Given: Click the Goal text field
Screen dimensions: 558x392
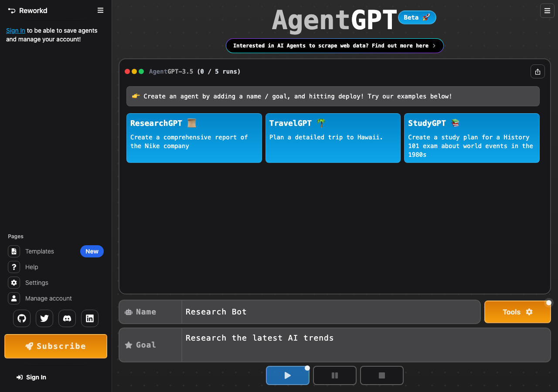Looking at the screenshot, I should (x=366, y=345).
